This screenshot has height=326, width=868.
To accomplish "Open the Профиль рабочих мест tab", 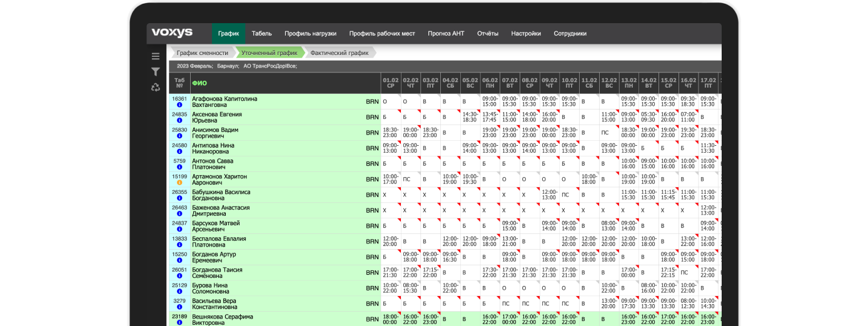I will pos(382,34).
